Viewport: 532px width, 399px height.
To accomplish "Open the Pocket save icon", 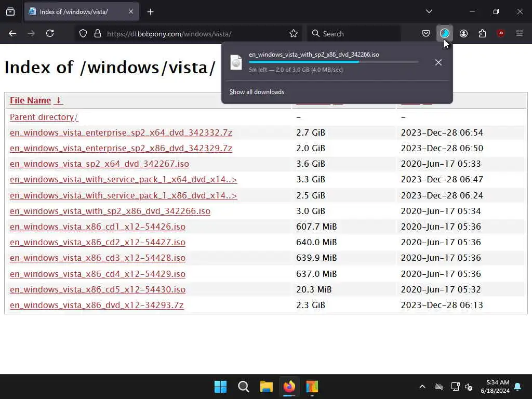I will (426, 33).
